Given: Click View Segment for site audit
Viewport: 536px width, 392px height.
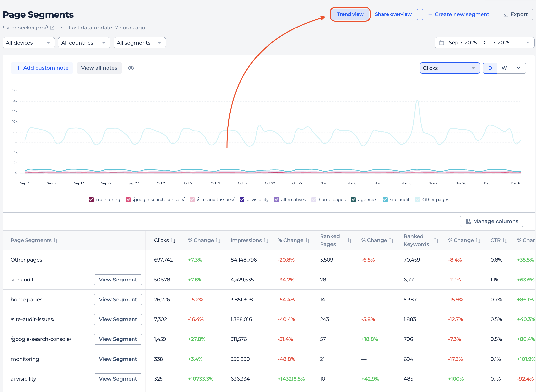Looking at the screenshot, I should pyautogui.click(x=118, y=280).
